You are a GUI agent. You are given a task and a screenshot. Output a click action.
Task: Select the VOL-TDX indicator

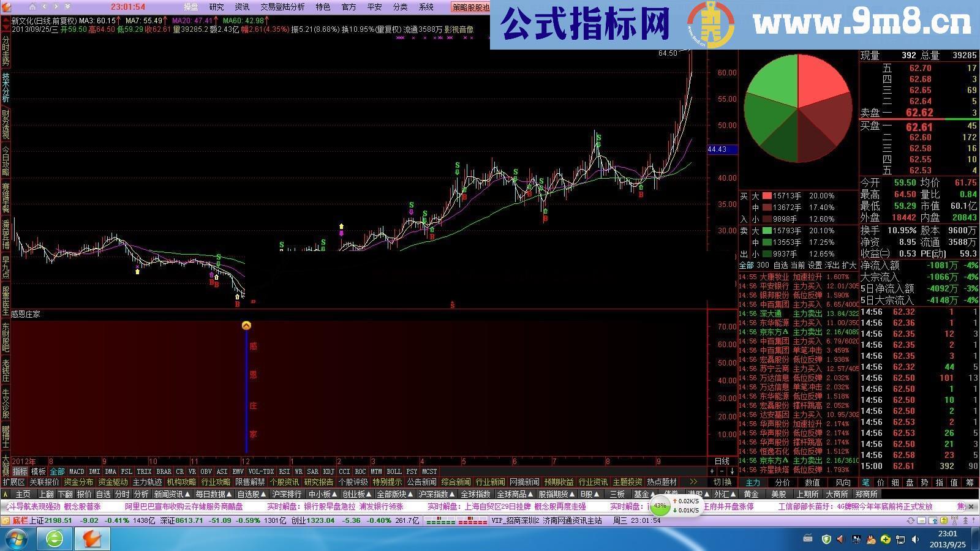261,471
